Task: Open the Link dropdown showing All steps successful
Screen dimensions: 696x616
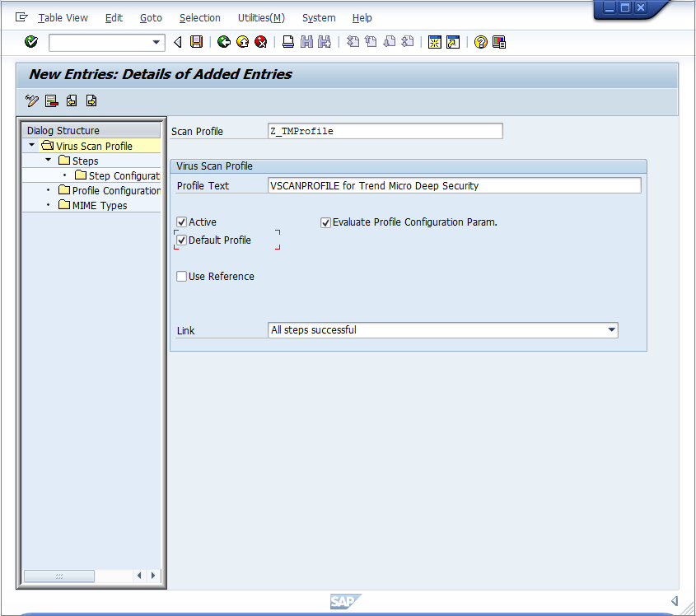Action: (612, 329)
